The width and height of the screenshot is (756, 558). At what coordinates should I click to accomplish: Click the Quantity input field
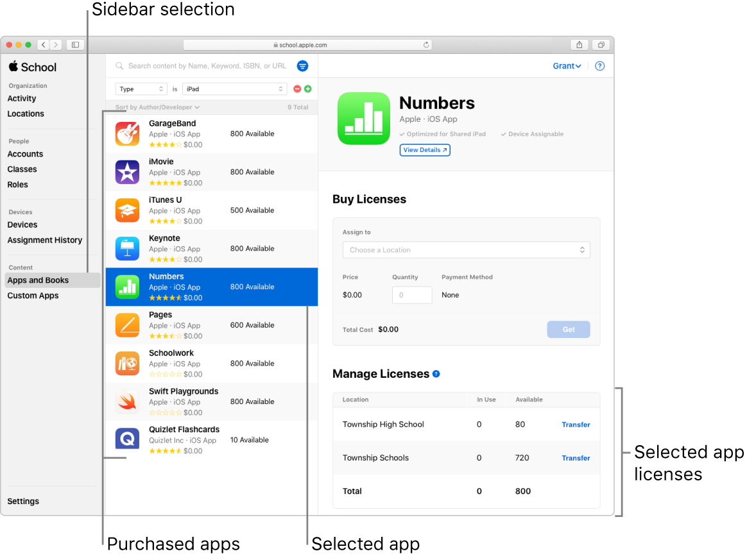pos(412,296)
